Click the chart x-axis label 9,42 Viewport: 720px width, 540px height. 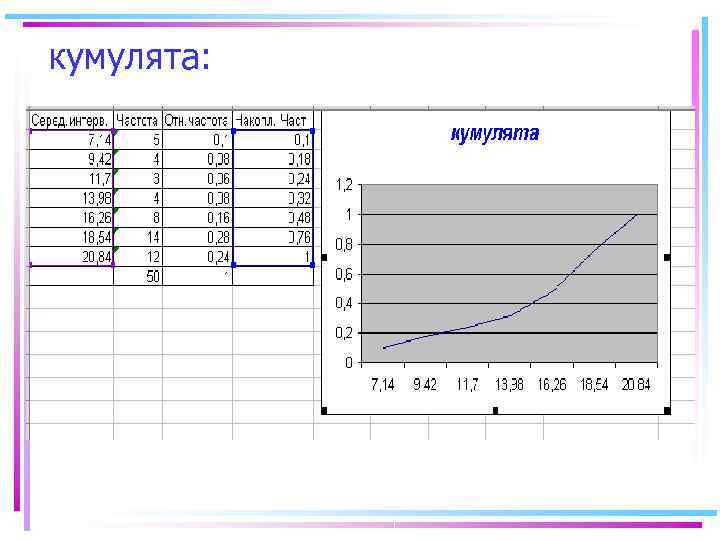tap(425, 384)
